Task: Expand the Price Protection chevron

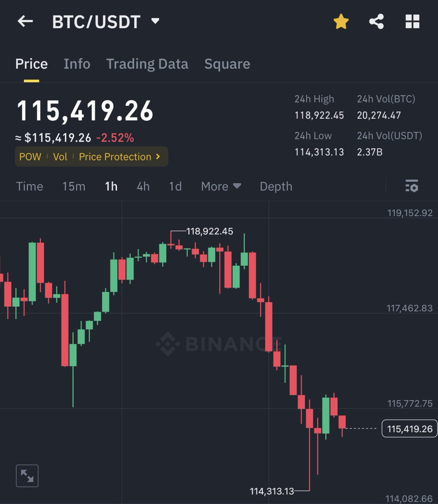Action: click(x=158, y=156)
